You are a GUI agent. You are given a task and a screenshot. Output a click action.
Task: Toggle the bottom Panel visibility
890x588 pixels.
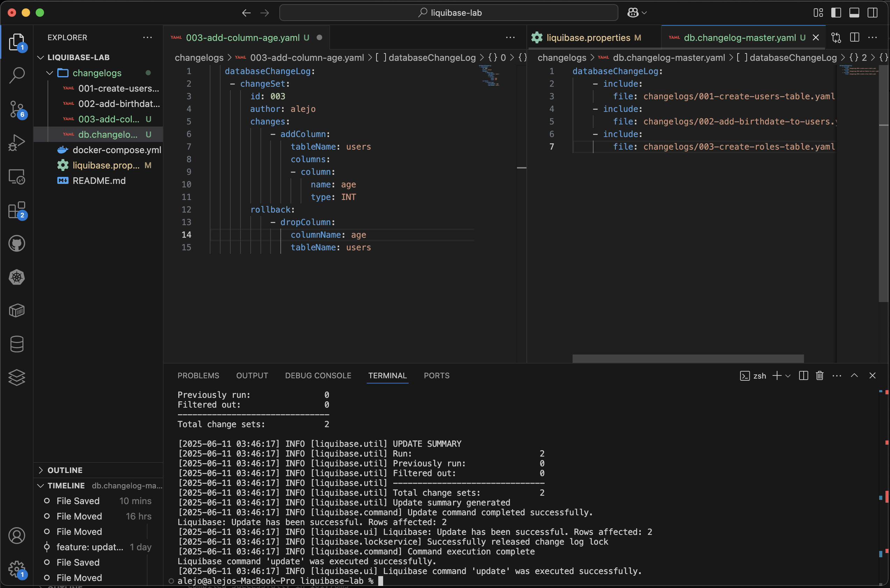click(x=854, y=13)
